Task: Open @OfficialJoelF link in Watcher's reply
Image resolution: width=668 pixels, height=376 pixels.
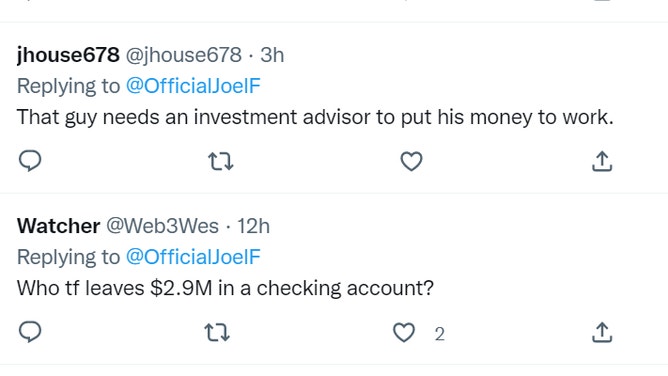Action: point(193,257)
